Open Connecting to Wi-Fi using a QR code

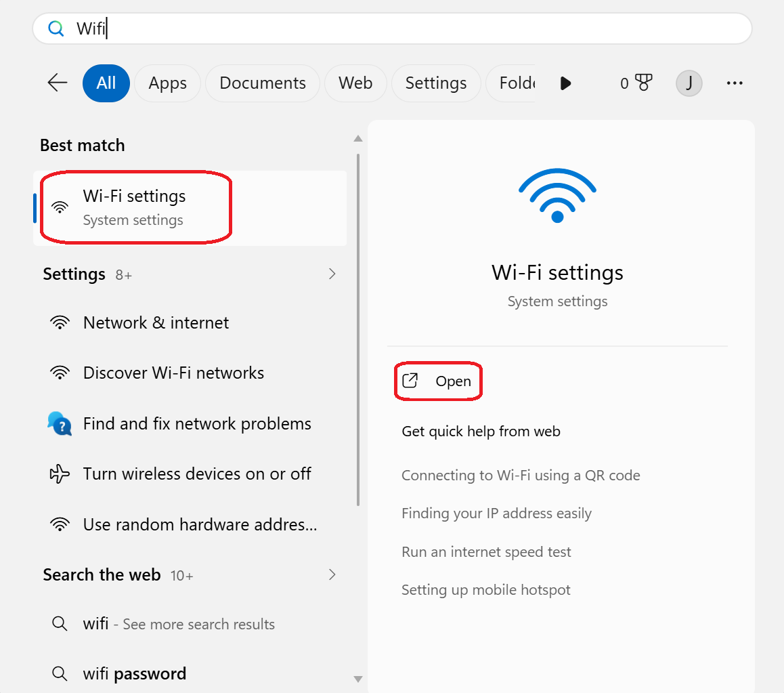[x=521, y=476]
